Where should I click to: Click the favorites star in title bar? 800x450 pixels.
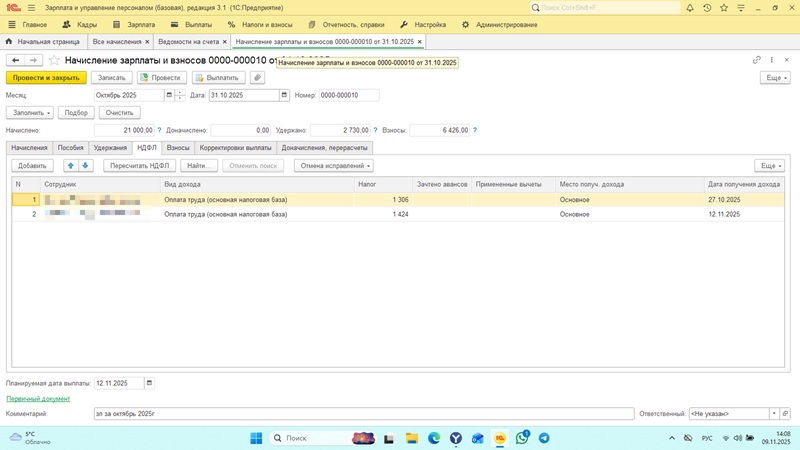725,8
